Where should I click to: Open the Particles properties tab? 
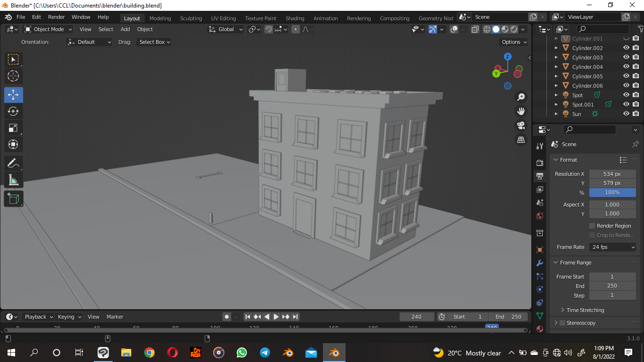pos(540,276)
